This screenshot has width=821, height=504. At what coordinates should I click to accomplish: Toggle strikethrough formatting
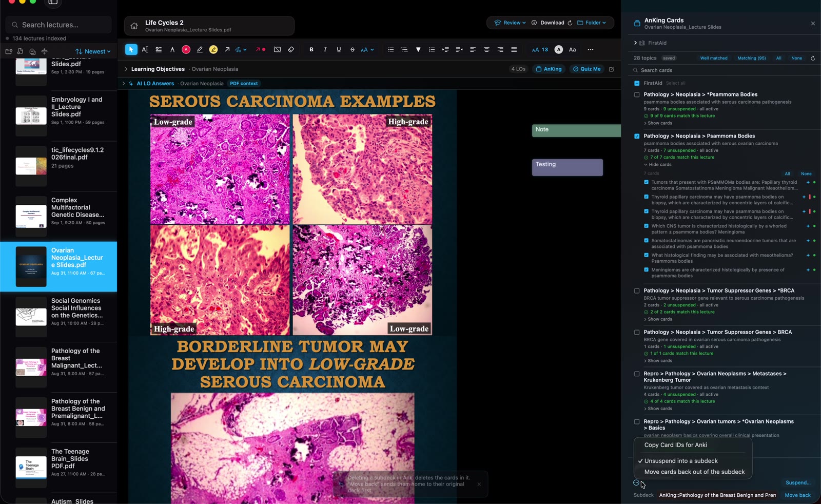353,50
